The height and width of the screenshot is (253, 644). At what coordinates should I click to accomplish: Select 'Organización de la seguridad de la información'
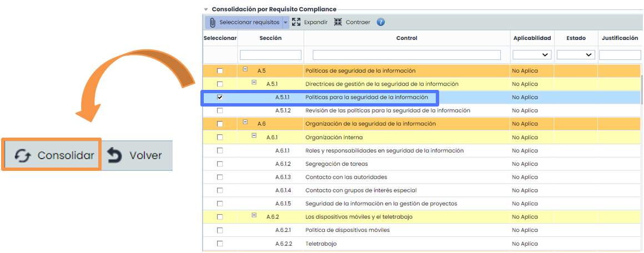click(x=370, y=124)
